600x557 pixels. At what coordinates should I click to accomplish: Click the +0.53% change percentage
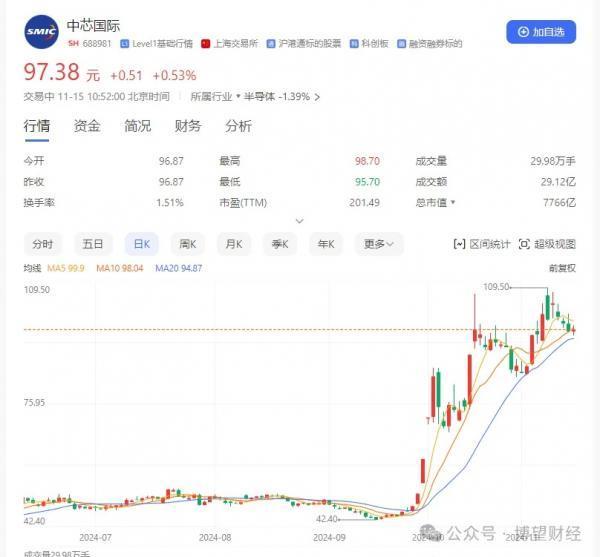tap(174, 75)
